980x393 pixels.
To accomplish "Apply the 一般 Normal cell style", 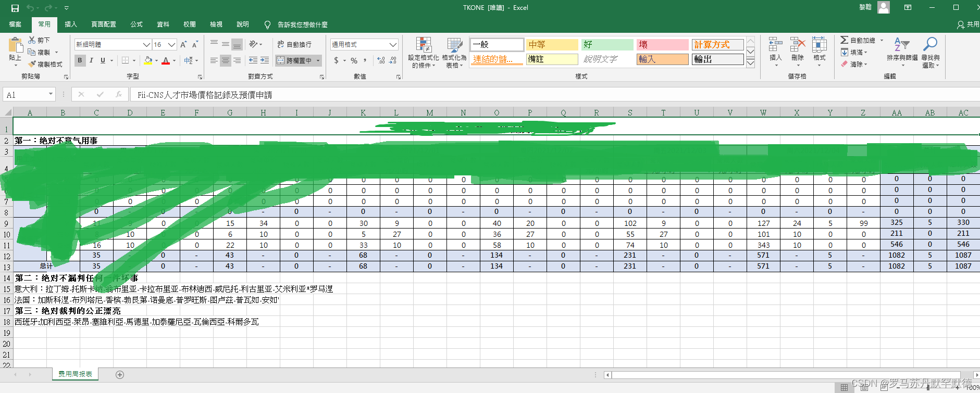I will [497, 45].
